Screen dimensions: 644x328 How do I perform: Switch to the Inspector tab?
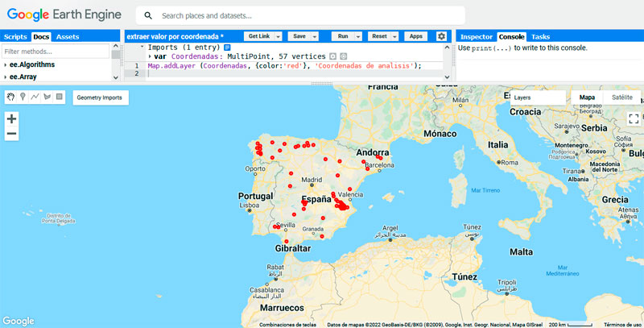(x=476, y=36)
